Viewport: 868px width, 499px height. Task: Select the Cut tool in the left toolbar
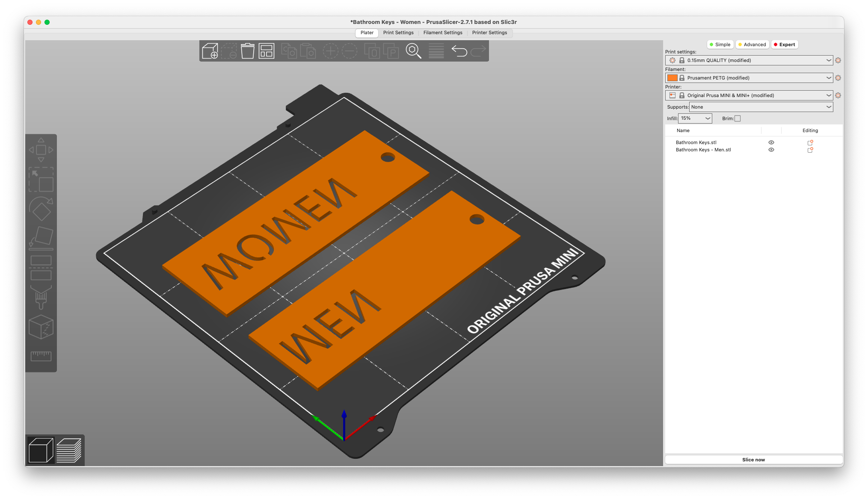pos(41,268)
